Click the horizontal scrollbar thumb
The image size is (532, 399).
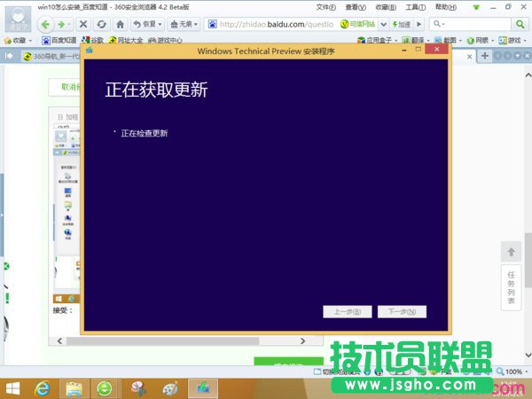162,340
